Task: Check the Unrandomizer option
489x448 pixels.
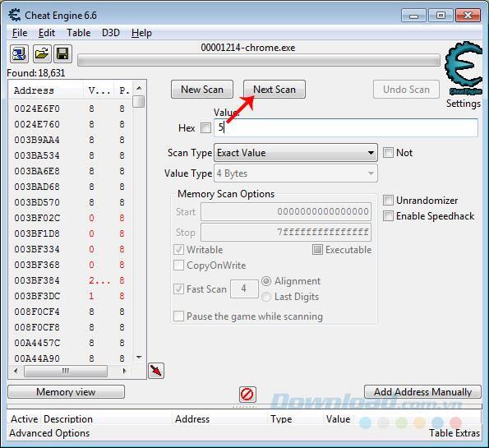Action: tap(388, 201)
